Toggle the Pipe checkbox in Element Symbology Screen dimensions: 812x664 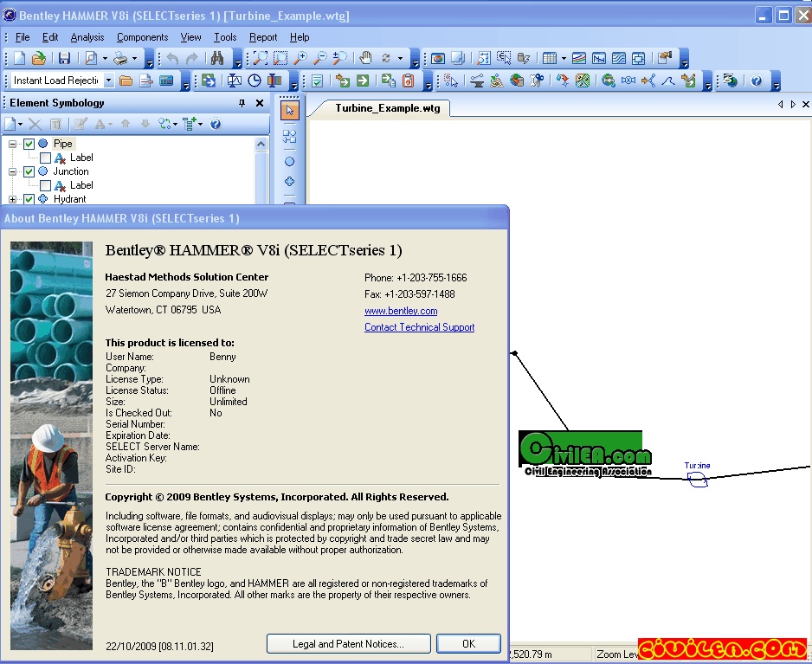(x=29, y=144)
